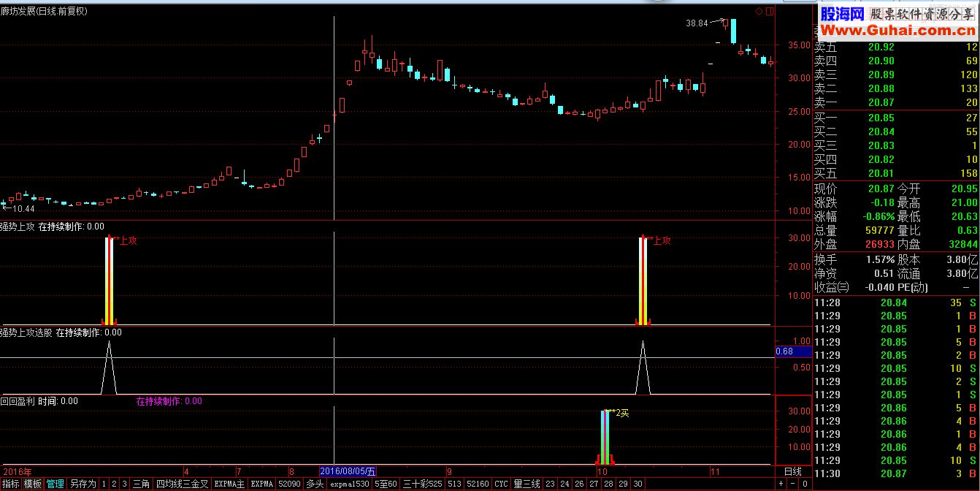
Task: Open the 指标 indicator tab
Action: 11,484
